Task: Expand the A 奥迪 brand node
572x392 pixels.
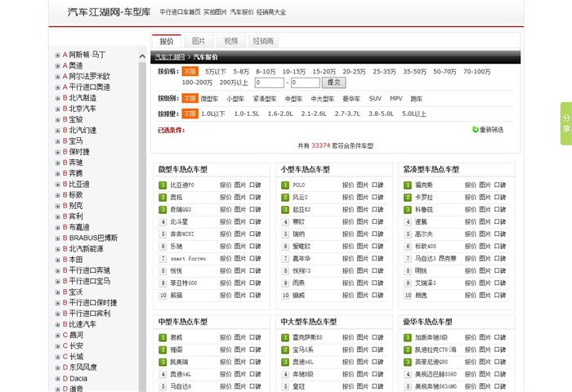Action: (58, 66)
